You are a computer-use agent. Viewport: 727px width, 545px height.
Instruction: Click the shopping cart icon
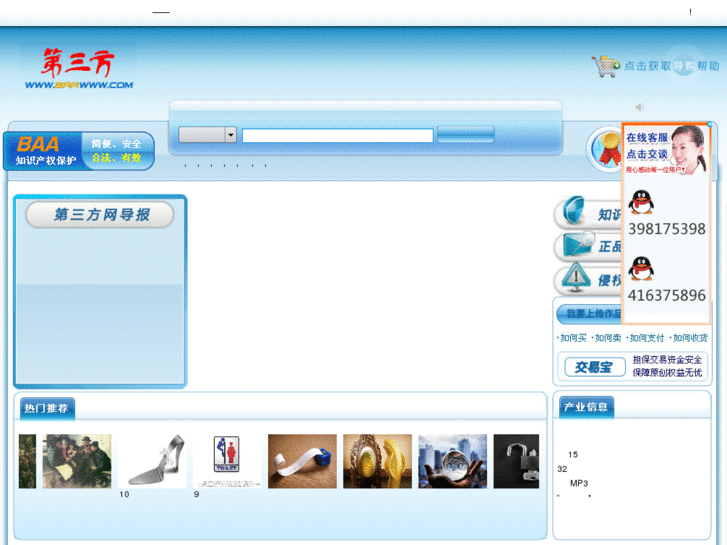coord(605,66)
